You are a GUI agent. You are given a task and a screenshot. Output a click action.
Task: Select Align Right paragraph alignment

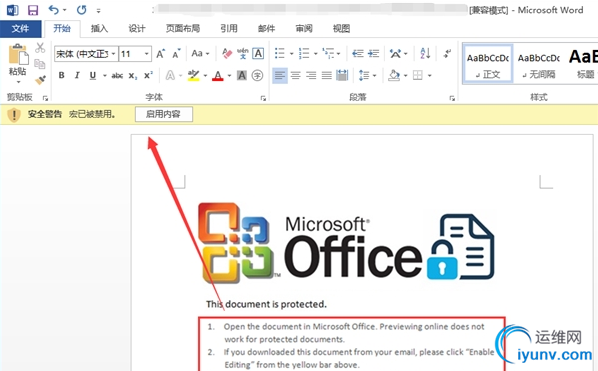311,75
